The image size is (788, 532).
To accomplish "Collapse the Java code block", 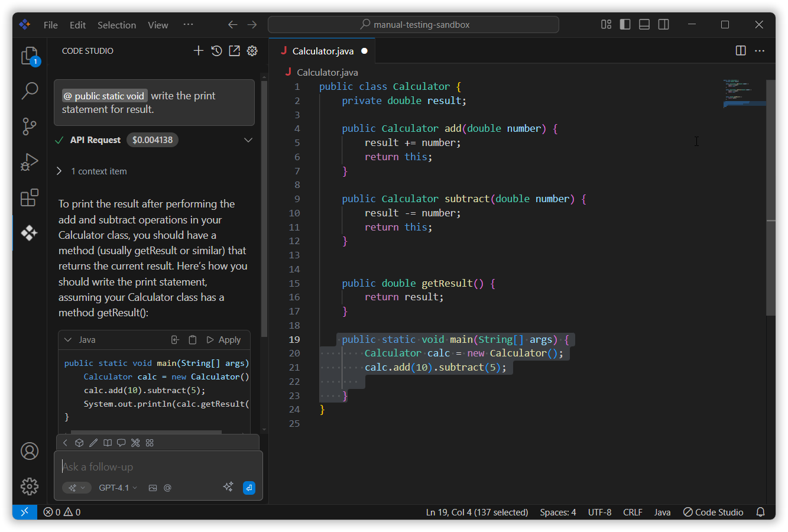I will pyautogui.click(x=68, y=340).
